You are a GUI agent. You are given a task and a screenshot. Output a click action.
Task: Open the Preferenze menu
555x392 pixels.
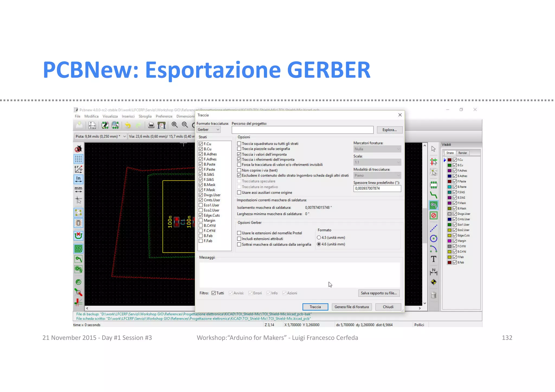164,116
